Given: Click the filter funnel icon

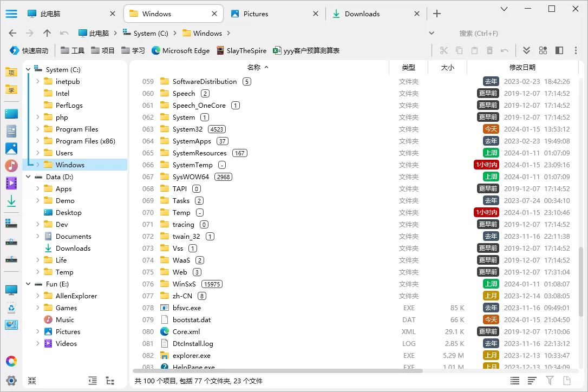Looking at the screenshot, I should (550, 381).
